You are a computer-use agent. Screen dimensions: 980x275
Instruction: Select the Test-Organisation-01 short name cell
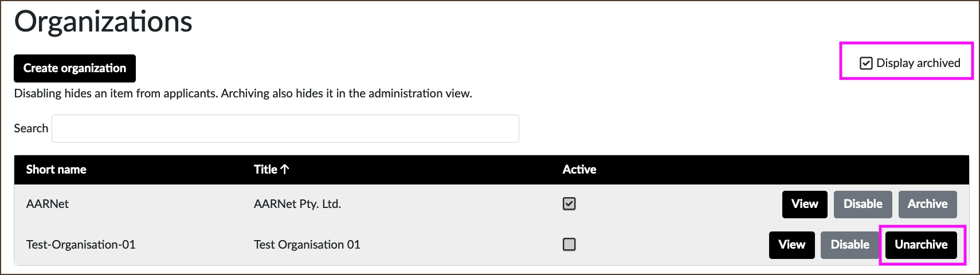click(x=81, y=245)
